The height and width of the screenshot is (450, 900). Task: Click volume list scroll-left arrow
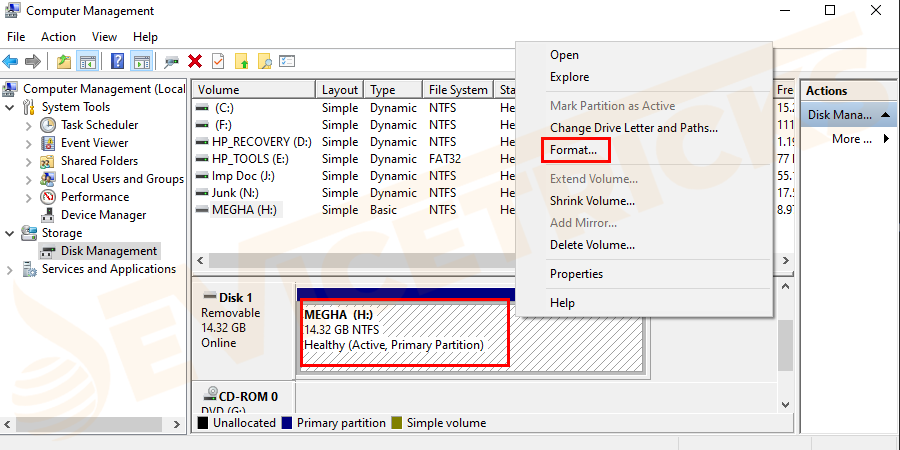click(200, 261)
